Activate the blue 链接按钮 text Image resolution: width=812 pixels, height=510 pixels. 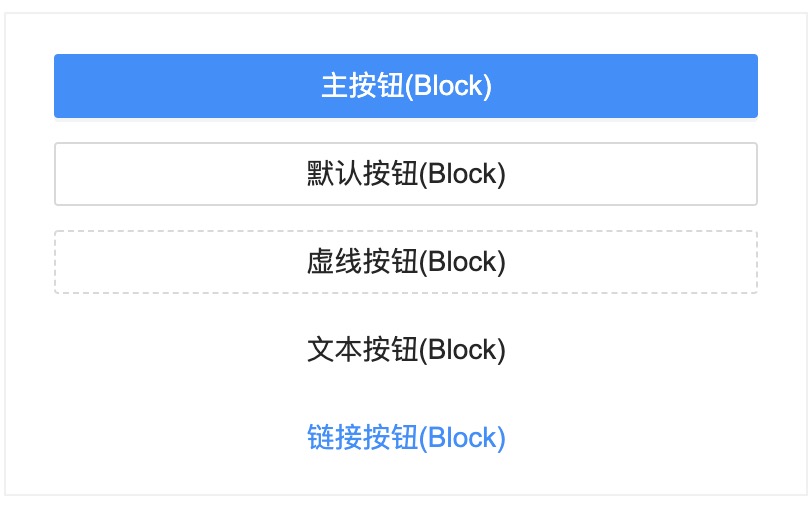406,438
